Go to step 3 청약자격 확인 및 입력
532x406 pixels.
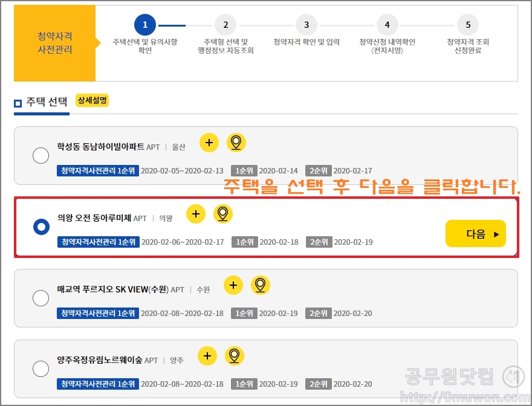[x=307, y=31]
